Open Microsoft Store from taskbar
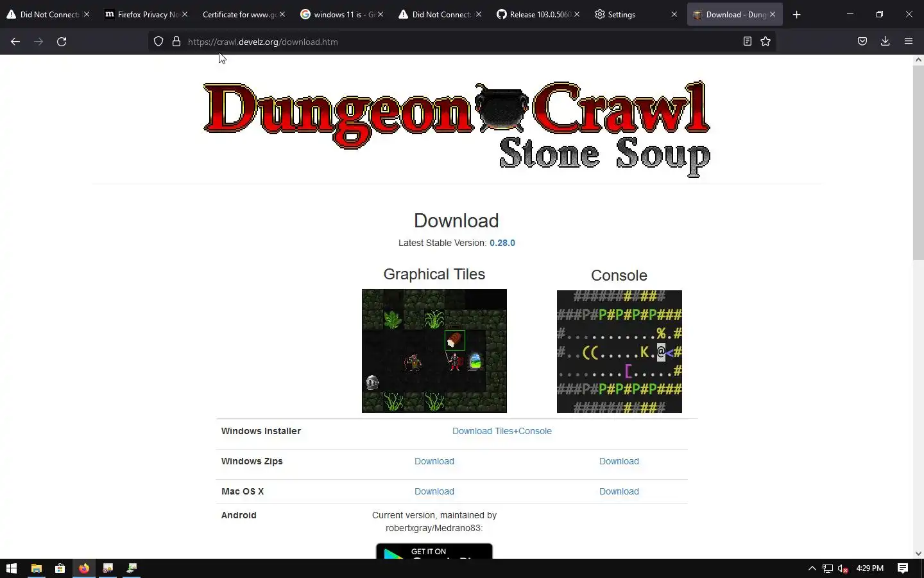 click(60, 568)
